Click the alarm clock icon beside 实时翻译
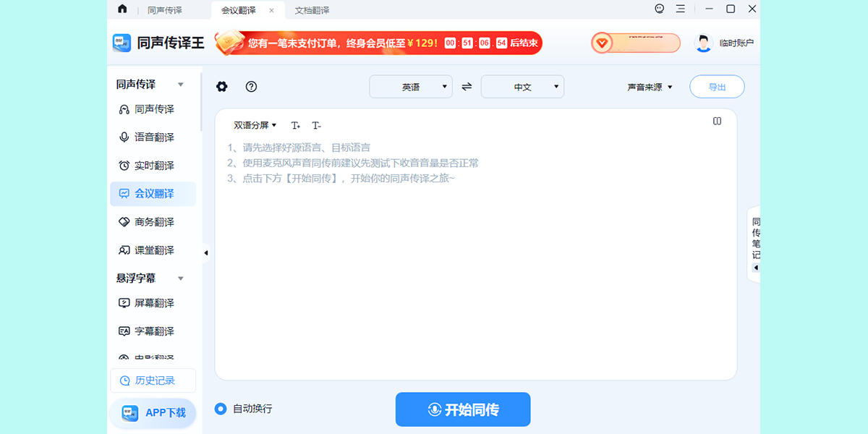This screenshot has height=434, width=868. (124, 166)
